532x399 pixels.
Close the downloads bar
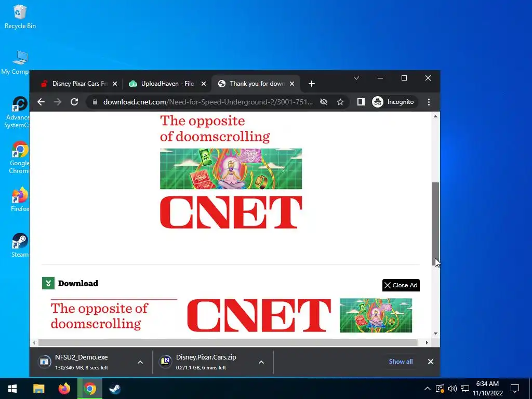pos(431,362)
